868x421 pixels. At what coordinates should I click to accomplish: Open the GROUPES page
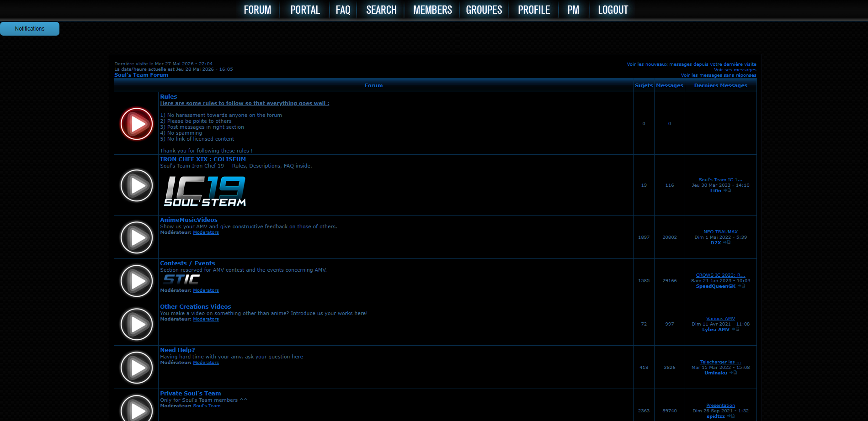pos(484,10)
